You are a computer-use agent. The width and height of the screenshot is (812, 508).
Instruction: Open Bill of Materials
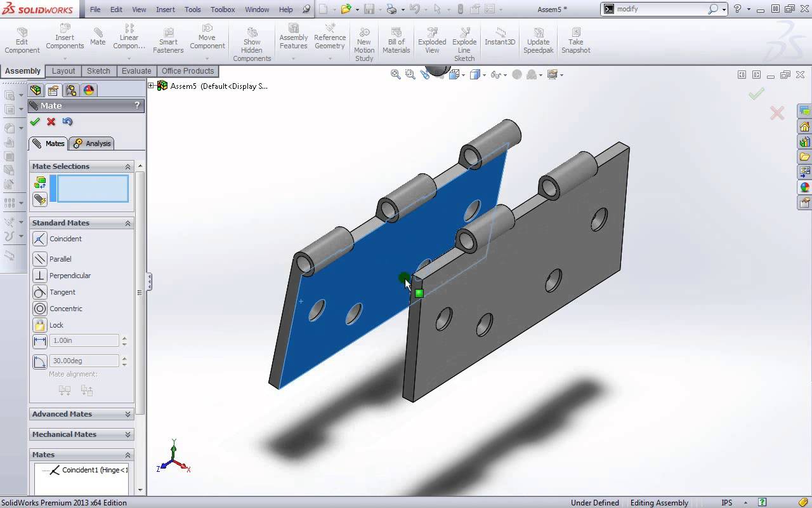(396, 38)
